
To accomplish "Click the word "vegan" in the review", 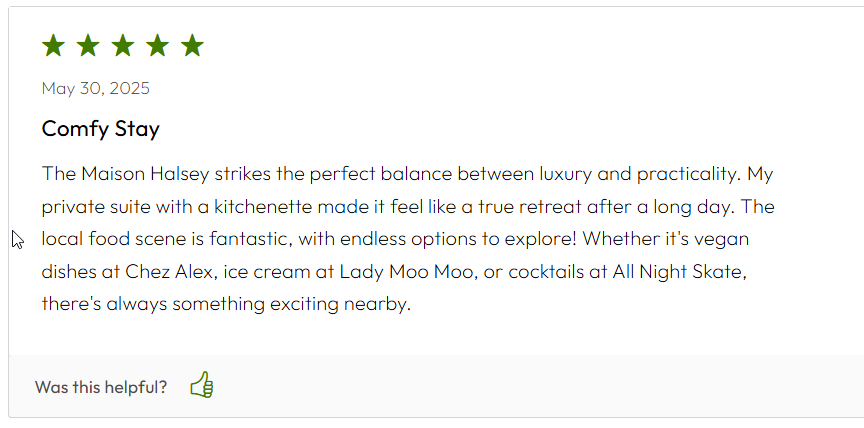I will pyautogui.click(x=724, y=240).
